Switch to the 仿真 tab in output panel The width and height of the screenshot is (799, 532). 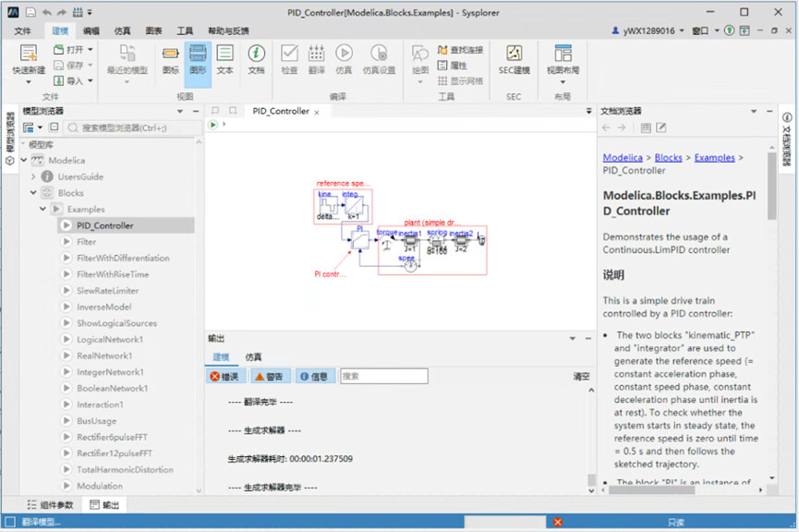click(x=253, y=357)
